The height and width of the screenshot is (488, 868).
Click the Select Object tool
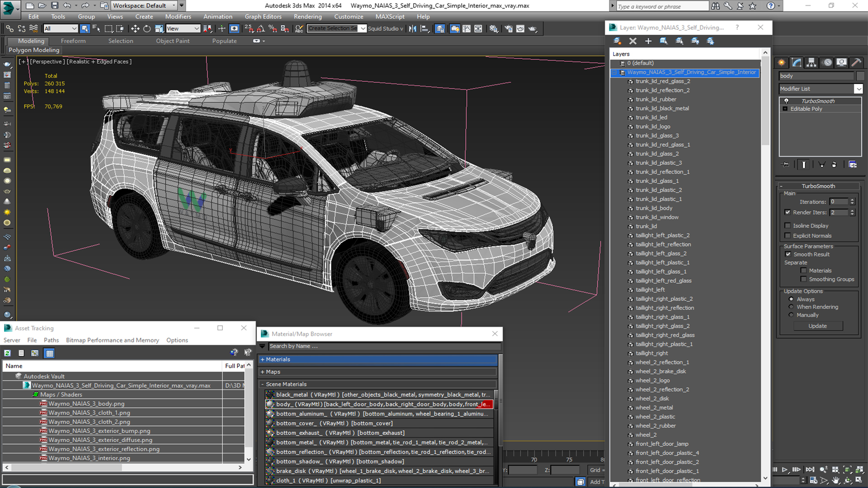85,28
